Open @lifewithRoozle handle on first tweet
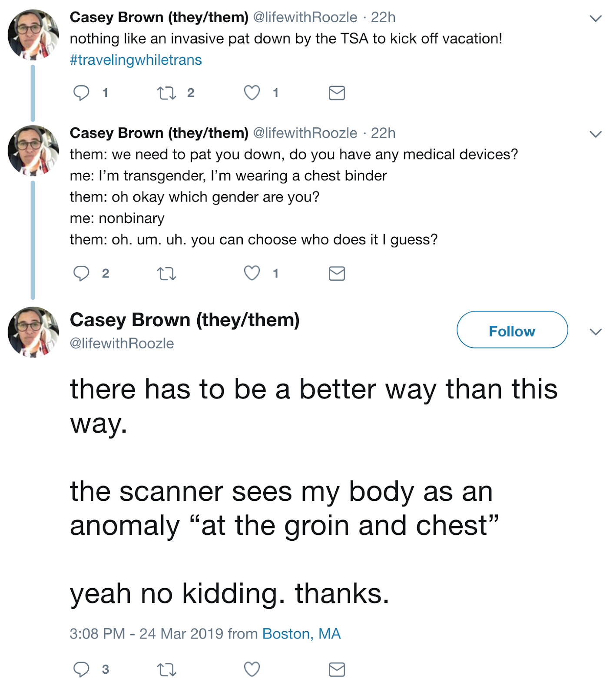 coord(305,17)
